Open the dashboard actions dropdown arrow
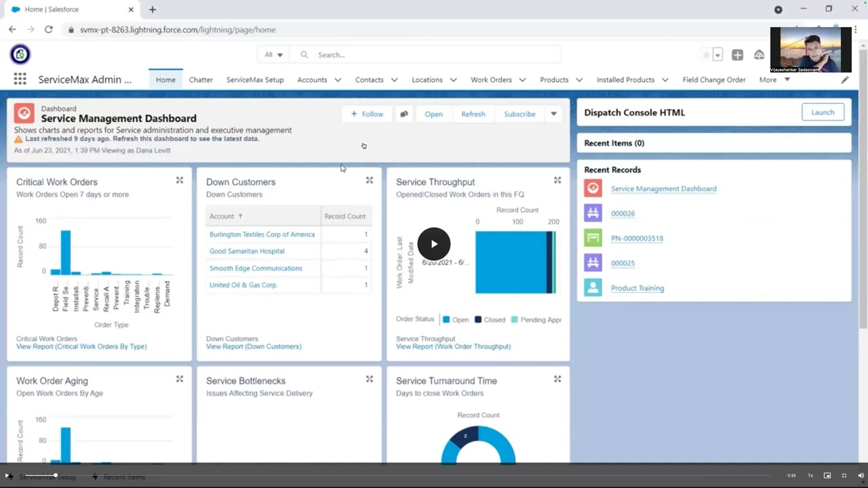Image resolution: width=868 pixels, height=488 pixels. 554,114
